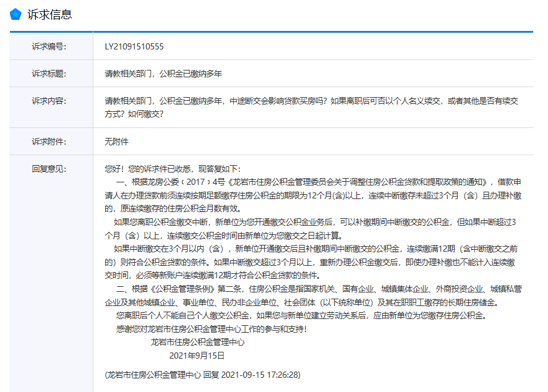Select the 诉求内容 row label
This screenshot has width=548, height=392.
49,101
